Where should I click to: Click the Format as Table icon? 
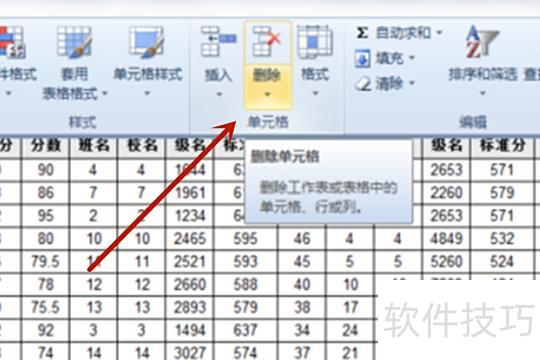click(x=74, y=42)
